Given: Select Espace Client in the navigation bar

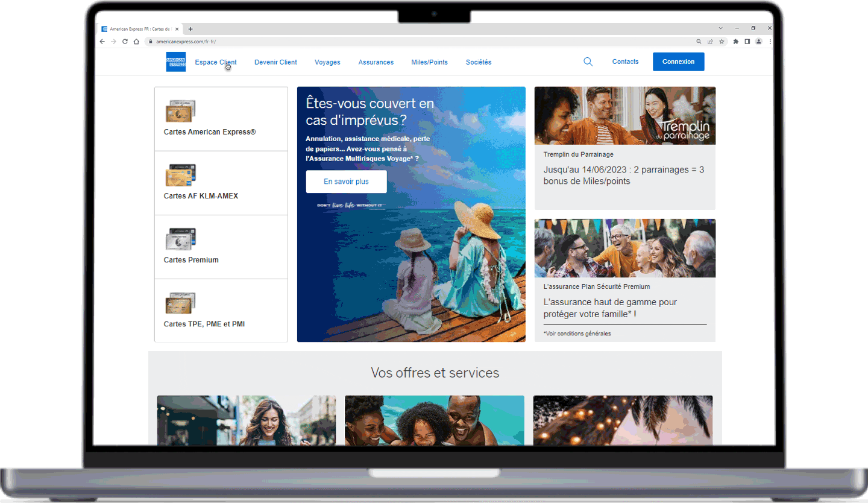Looking at the screenshot, I should pyautogui.click(x=215, y=62).
